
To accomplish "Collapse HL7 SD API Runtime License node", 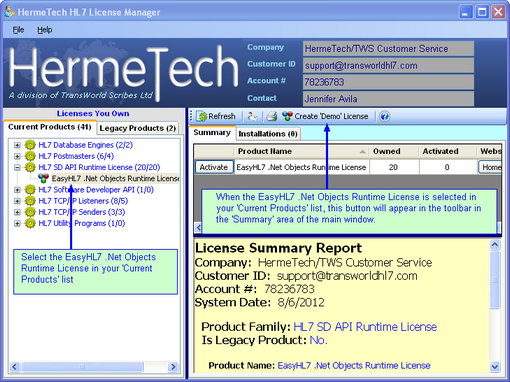I will coord(17,167).
